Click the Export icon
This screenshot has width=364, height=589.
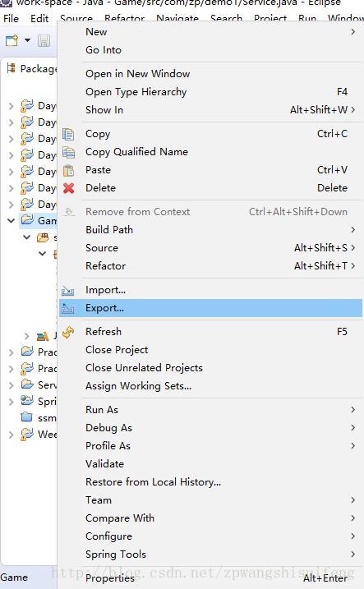click(x=68, y=308)
